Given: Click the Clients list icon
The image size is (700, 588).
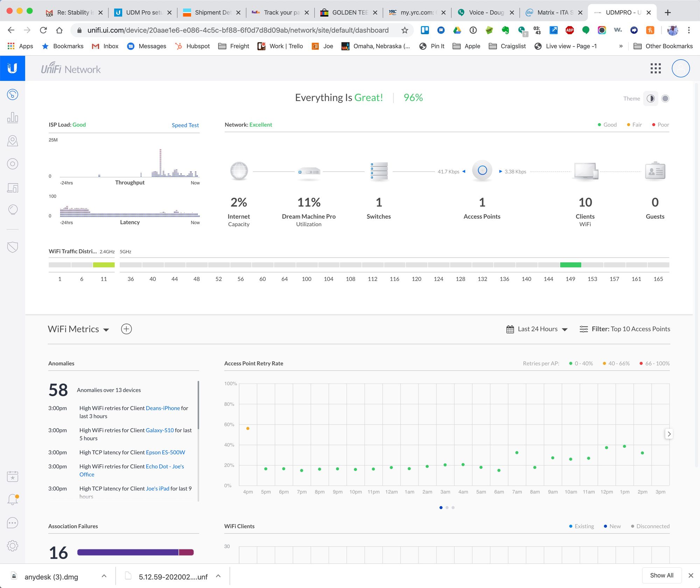Looking at the screenshot, I should (12, 188).
